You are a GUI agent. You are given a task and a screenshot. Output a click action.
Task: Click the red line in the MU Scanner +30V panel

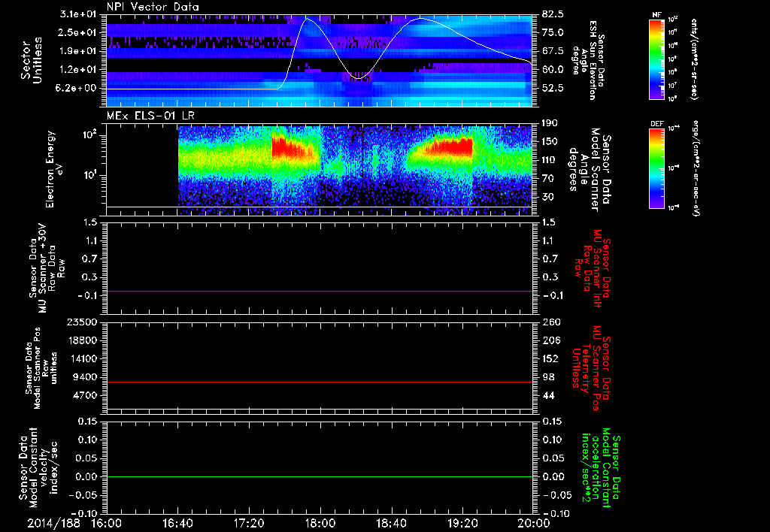coord(320,291)
